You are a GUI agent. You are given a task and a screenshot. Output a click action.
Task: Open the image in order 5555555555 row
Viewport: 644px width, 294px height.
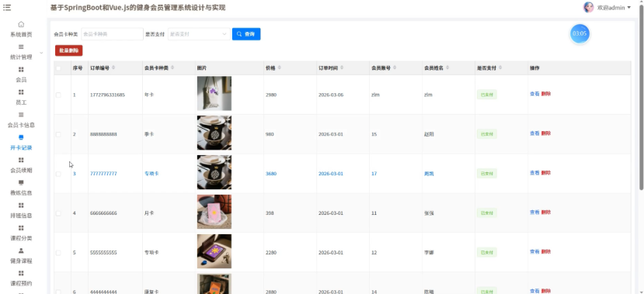click(214, 251)
